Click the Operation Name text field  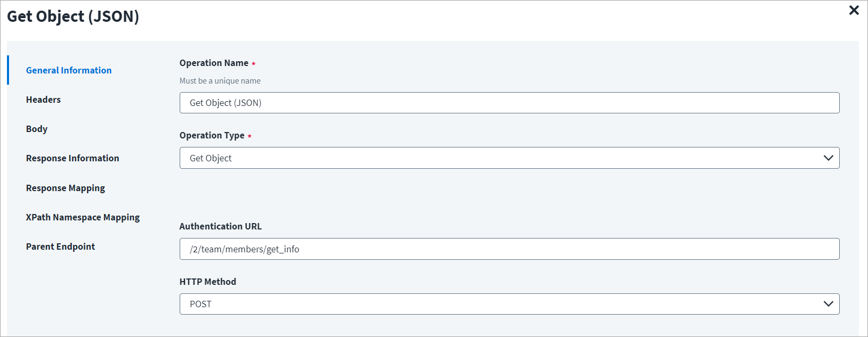(509, 103)
